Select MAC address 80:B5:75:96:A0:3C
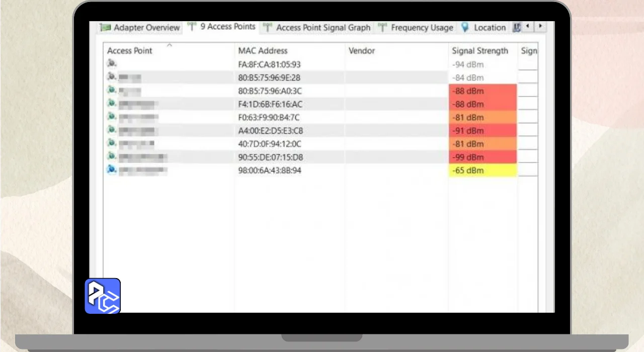 click(270, 91)
